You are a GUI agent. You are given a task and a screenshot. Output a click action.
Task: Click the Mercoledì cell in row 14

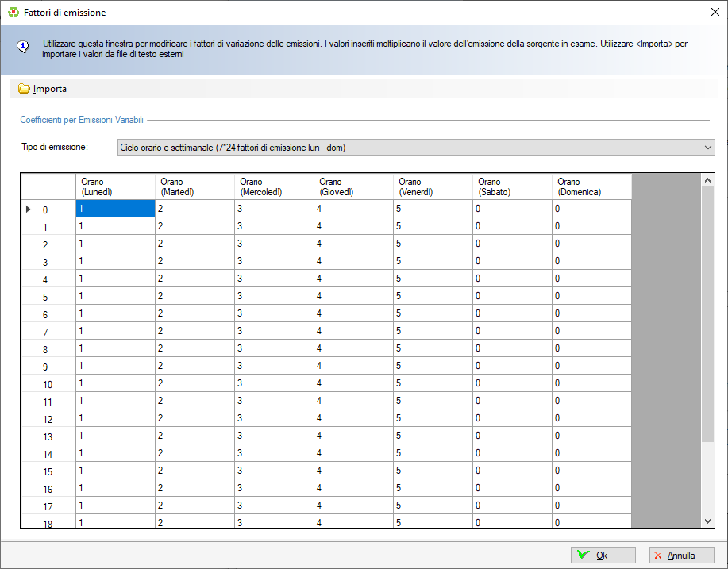273,453
